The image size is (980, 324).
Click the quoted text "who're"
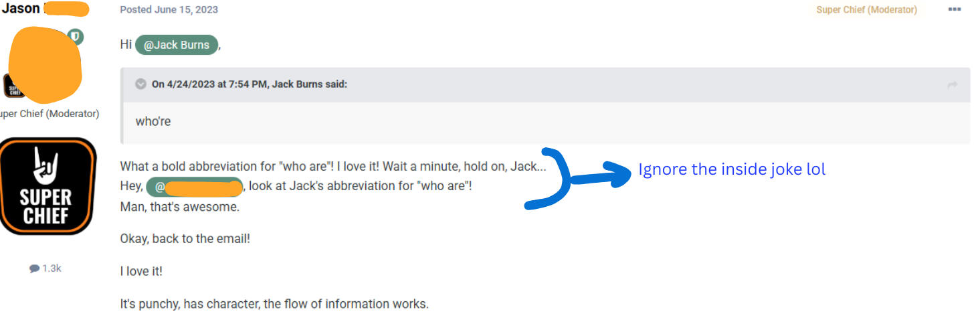153,121
